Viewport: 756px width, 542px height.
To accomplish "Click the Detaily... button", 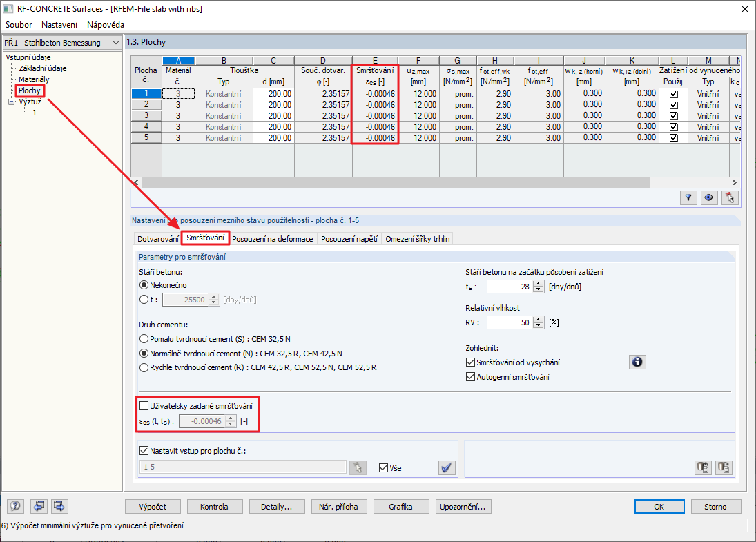I will 277,506.
